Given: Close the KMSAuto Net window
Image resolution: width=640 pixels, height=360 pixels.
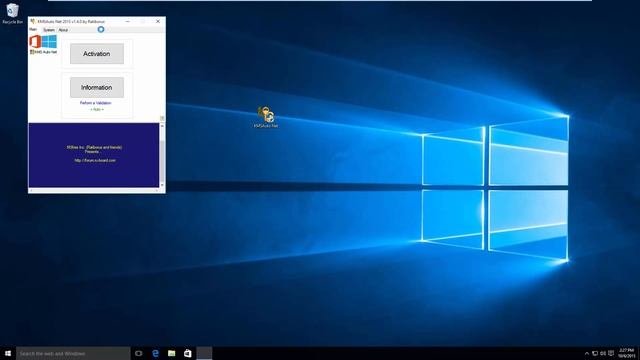Looking at the screenshot, I should (x=158, y=21).
